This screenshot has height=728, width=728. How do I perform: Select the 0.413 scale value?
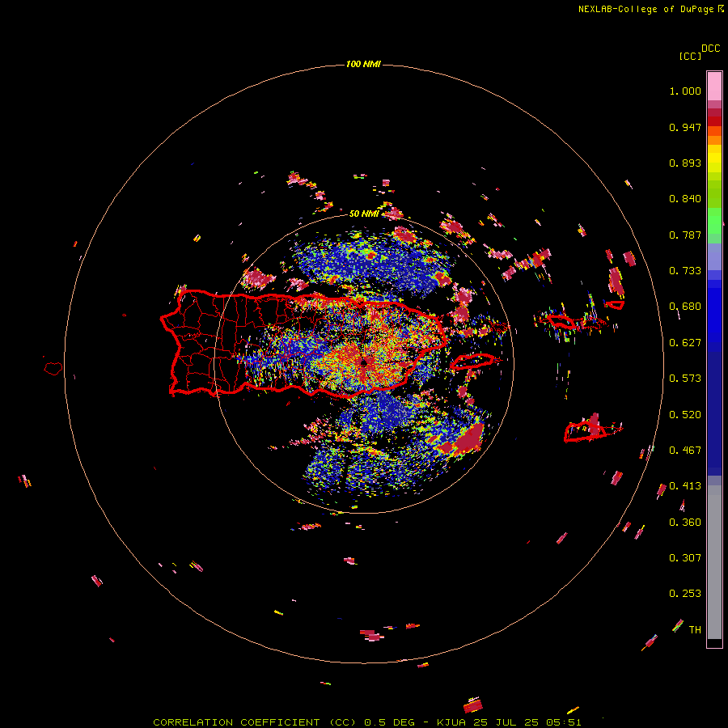pos(685,486)
